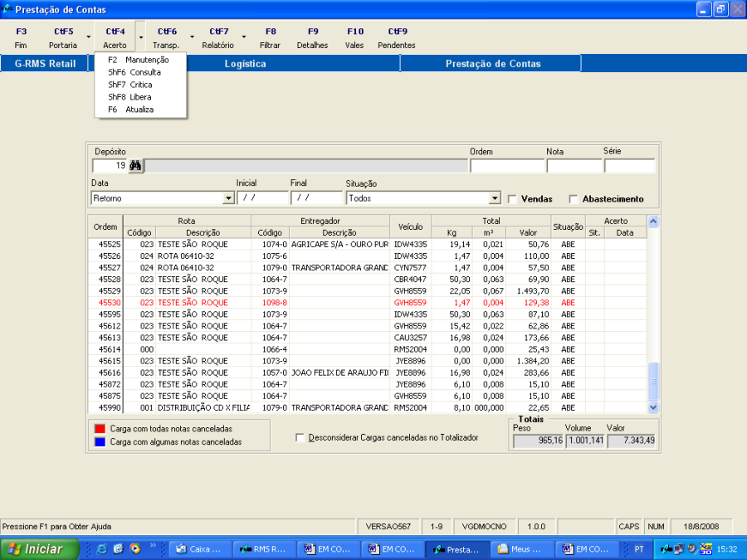
Task: Click the CtF6 Transp. toolbar button
Action: point(166,38)
